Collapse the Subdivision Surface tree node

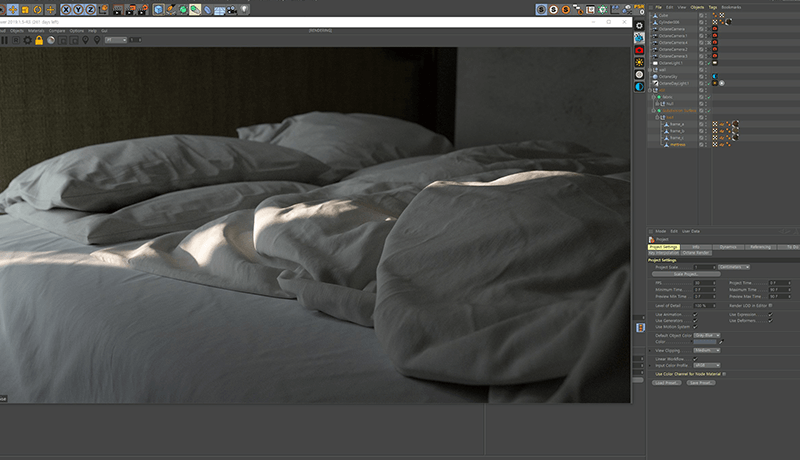(654, 111)
